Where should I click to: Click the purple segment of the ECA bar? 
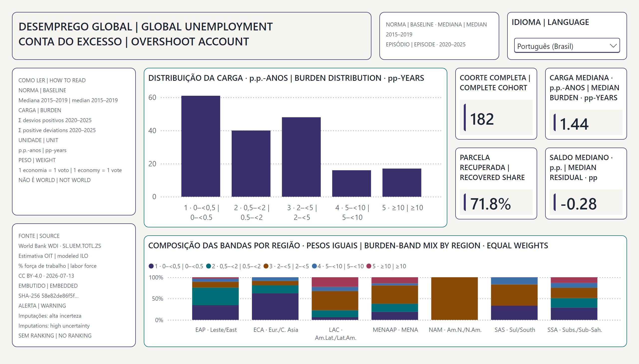(275, 307)
